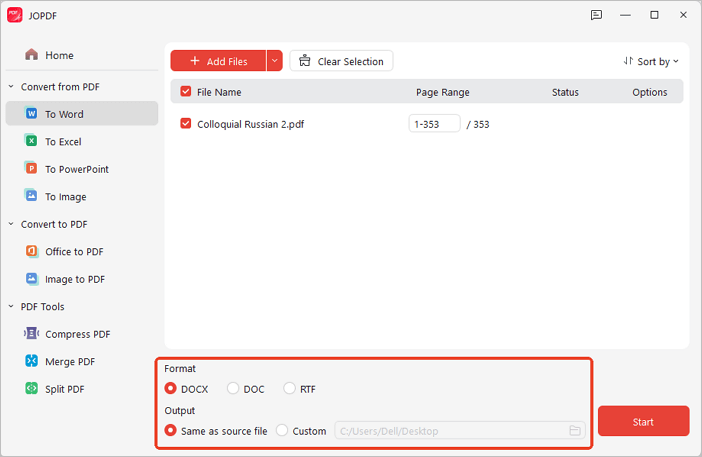Open the feedback icon in title bar

pyautogui.click(x=596, y=15)
